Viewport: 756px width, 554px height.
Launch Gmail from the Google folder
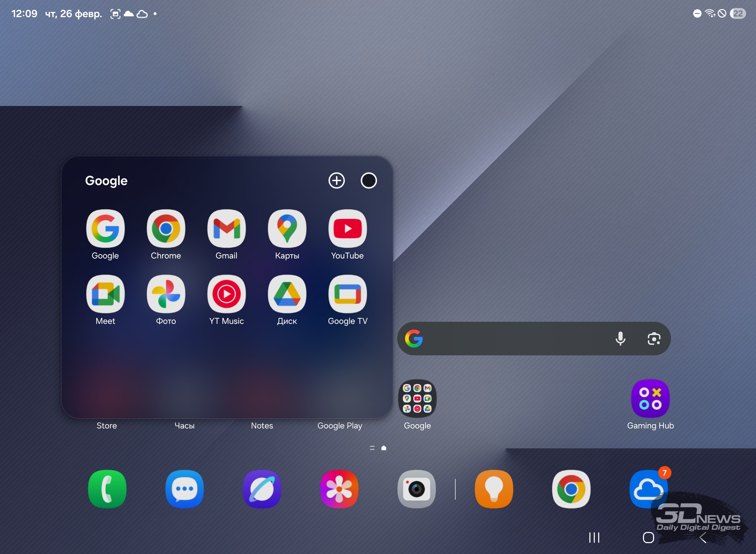click(226, 229)
